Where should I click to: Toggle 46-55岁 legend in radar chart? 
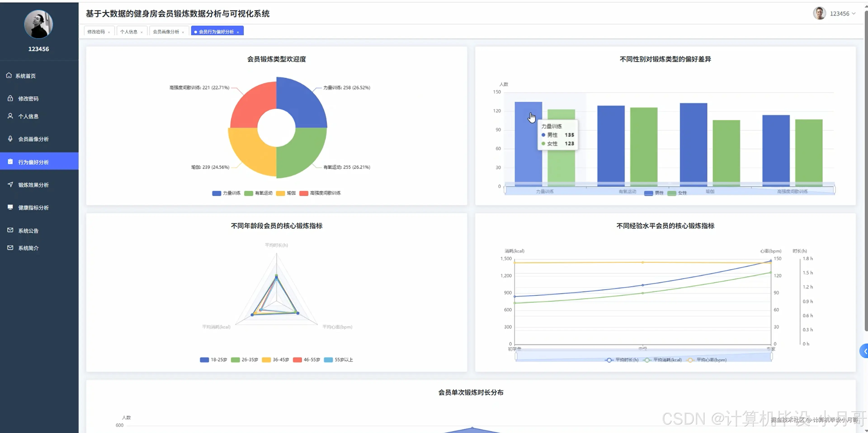point(306,360)
